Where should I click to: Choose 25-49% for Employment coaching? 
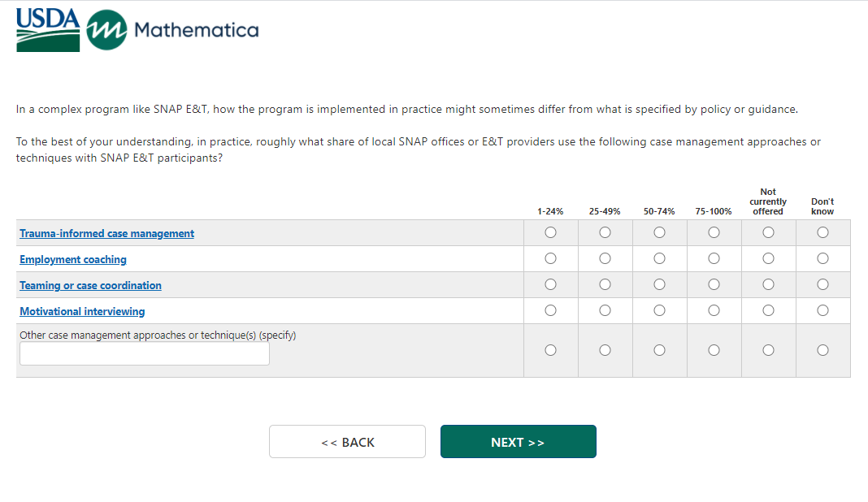pyautogui.click(x=605, y=258)
